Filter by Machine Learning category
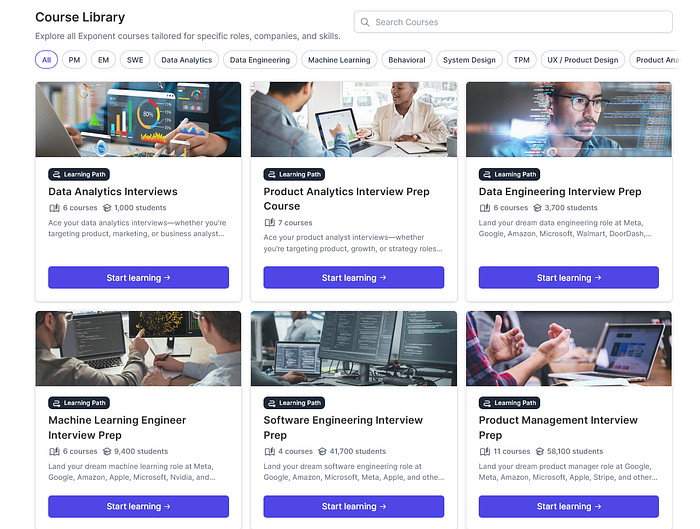 pos(339,60)
